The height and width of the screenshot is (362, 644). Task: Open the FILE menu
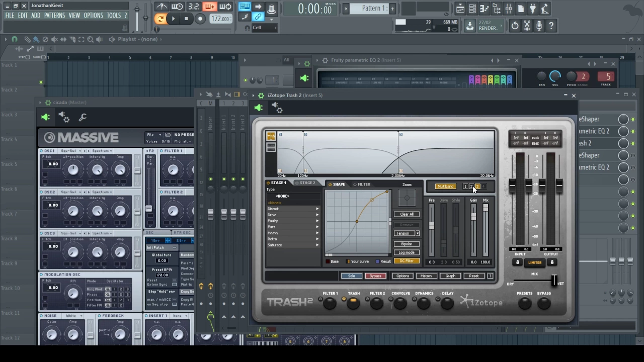10,16
